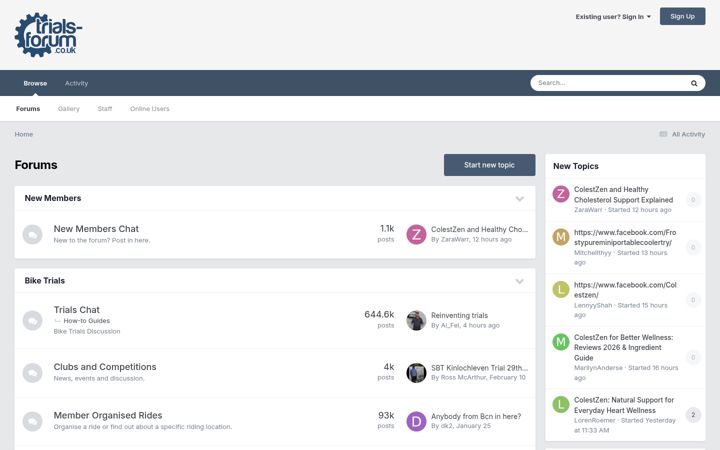Screen dimensions: 720x450
Task: Switch to the Activity tab
Action: coord(76,83)
